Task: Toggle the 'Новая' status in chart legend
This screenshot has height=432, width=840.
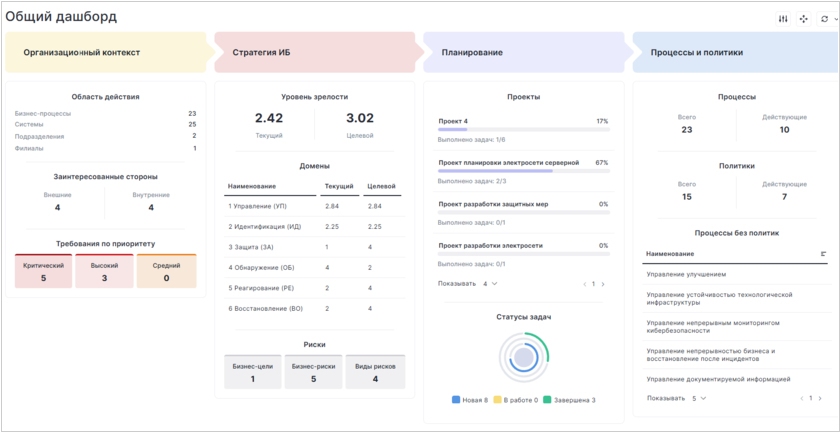Action: tap(470, 400)
